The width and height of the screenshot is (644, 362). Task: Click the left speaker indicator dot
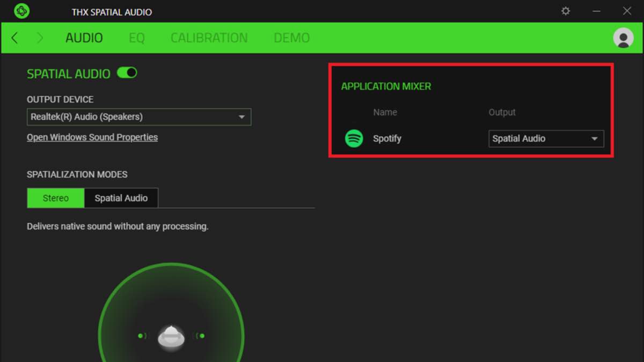[x=141, y=336]
